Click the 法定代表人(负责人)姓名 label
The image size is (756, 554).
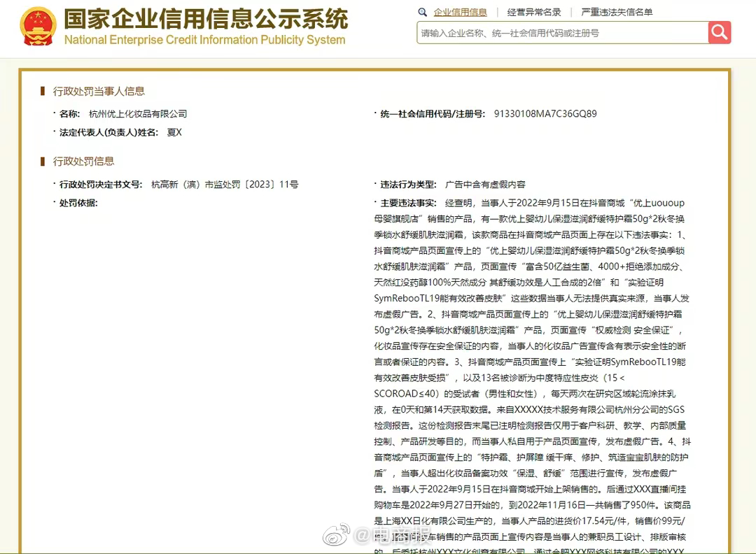108,132
